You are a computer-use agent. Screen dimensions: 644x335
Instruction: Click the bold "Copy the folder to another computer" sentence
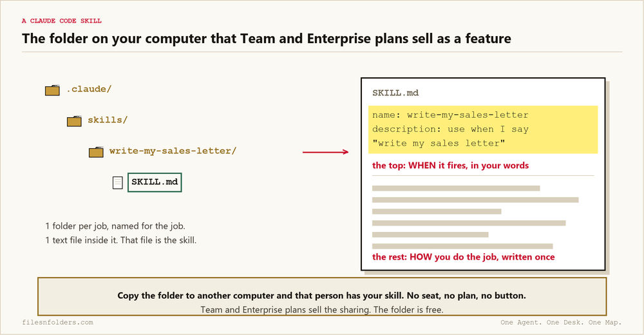point(321,296)
